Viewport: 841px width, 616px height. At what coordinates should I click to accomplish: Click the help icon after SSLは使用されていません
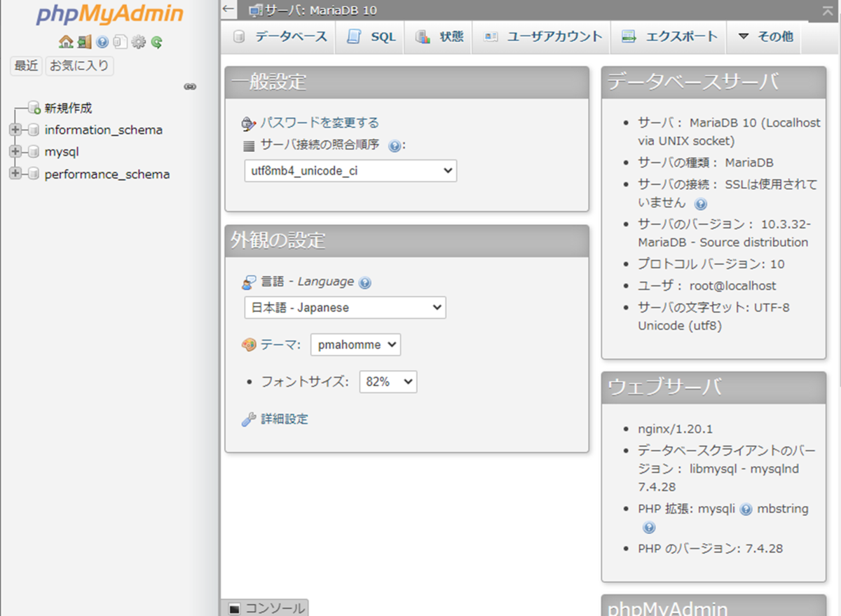(x=700, y=204)
